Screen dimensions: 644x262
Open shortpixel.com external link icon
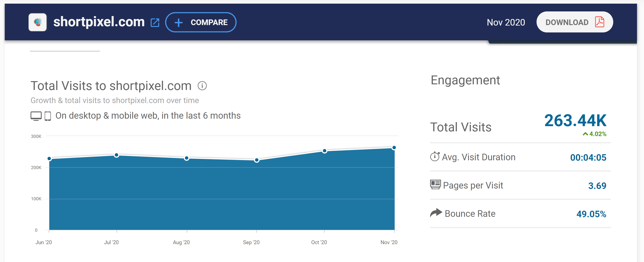click(x=155, y=22)
